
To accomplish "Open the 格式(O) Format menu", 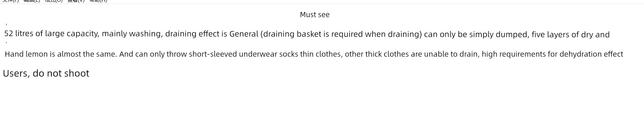I will pos(54,1).
